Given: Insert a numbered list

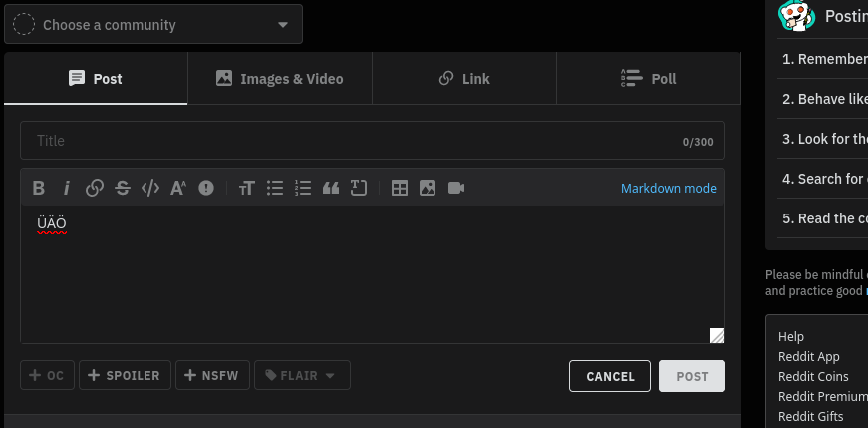Looking at the screenshot, I should 303,188.
